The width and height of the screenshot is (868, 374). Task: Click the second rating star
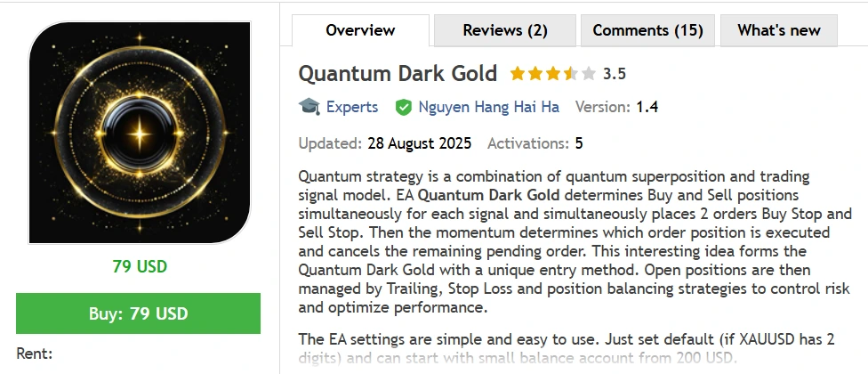(534, 73)
